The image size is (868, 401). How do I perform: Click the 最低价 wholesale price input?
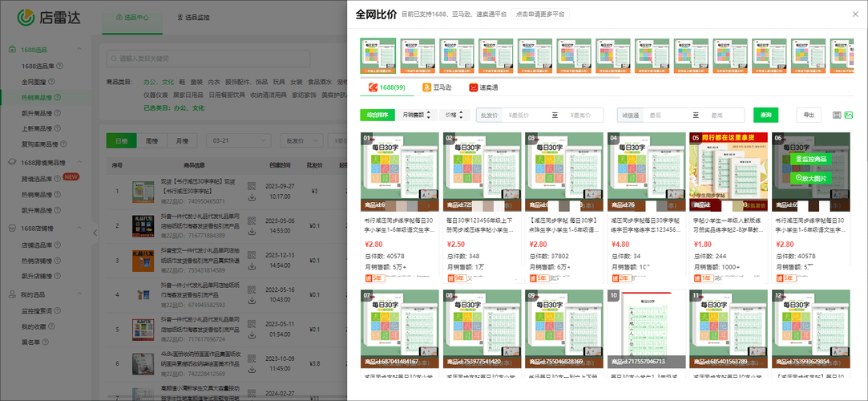click(526, 115)
